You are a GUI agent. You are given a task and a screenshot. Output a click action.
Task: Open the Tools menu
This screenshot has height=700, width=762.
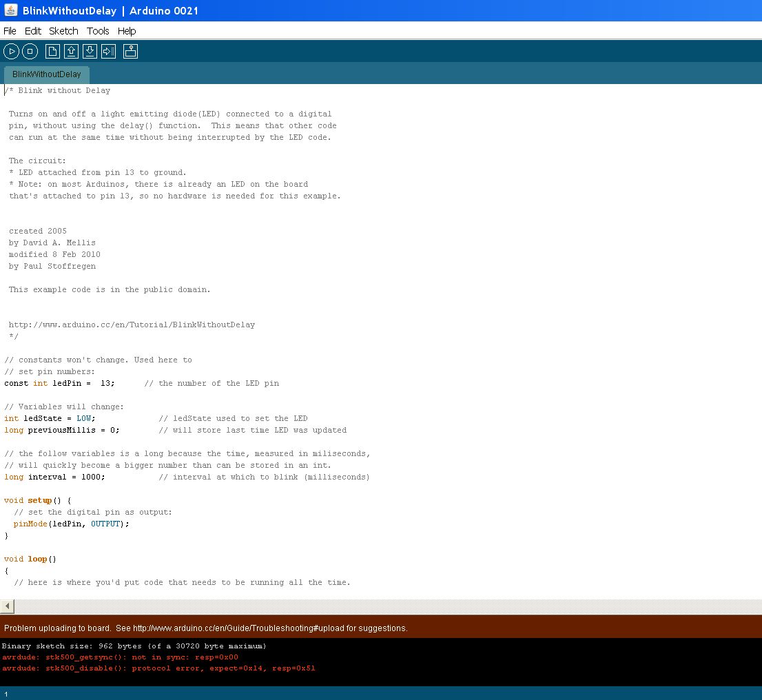coord(98,31)
